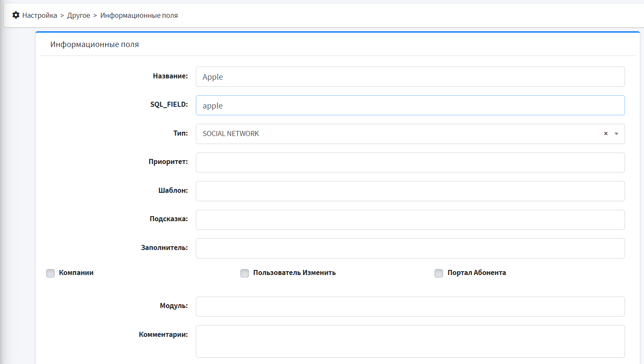Screen dimensions: 644x364
Task: Focus the Заполнитель input field
Action: coord(410,248)
